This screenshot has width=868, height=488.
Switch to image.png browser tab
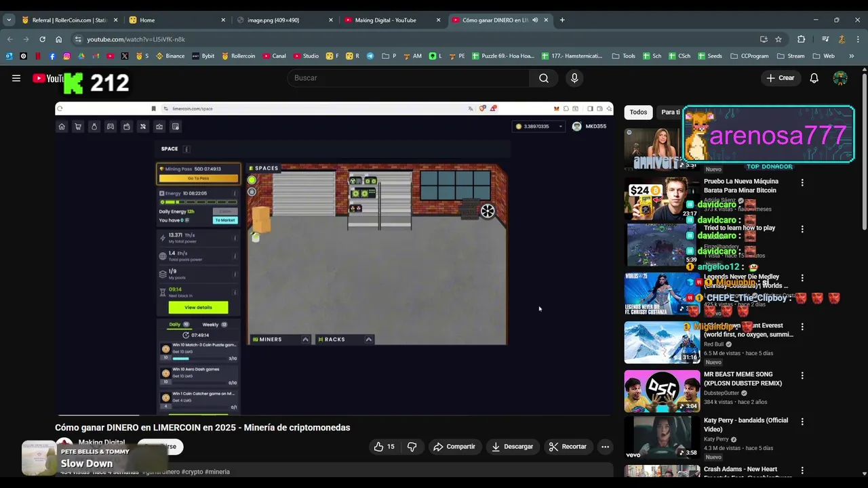285,20
